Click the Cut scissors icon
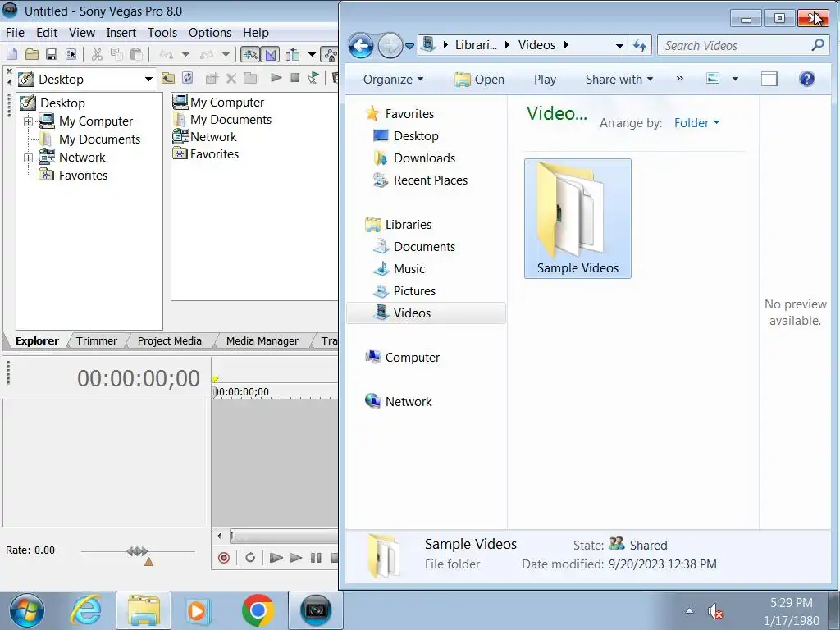Screen dimensions: 840x630 tap(97, 54)
